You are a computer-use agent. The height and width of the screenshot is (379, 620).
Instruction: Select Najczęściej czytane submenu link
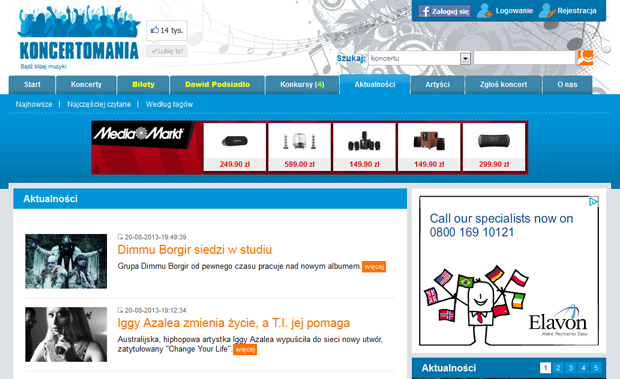coord(99,104)
